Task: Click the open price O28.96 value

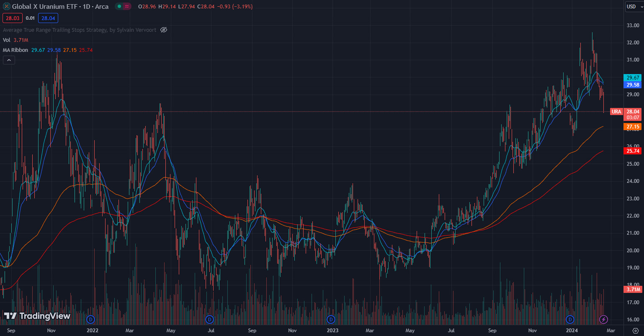Action: pos(147,7)
